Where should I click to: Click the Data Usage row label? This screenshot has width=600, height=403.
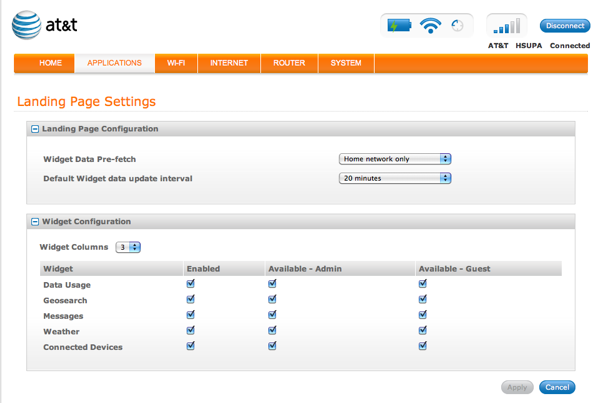point(67,285)
